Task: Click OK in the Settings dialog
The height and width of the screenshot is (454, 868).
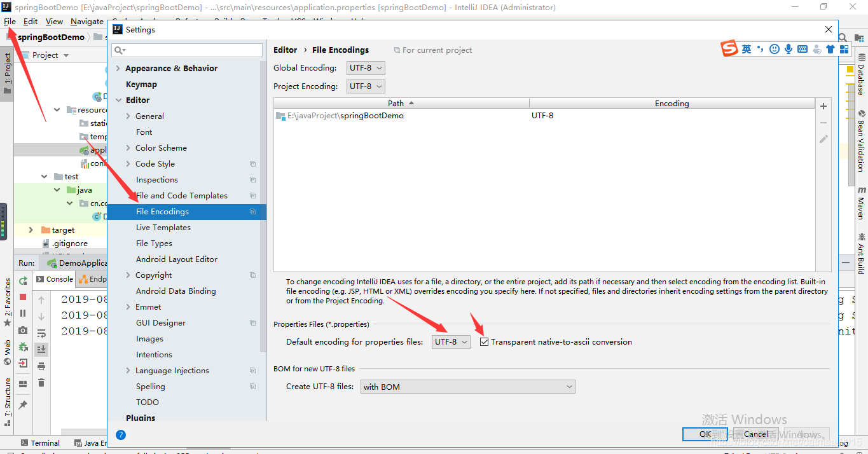Action: pos(705,434)
